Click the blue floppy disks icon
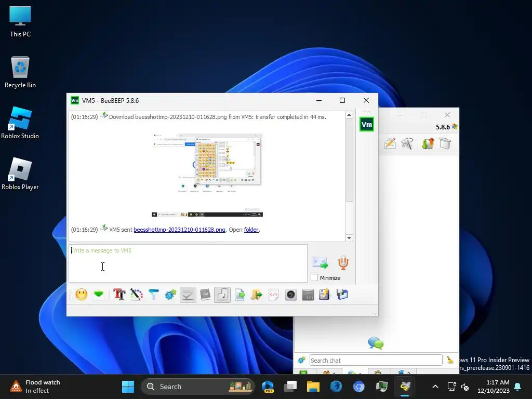The height and width of the screenshot is (399, 532). pyautogui.click(x=342, y=295)
